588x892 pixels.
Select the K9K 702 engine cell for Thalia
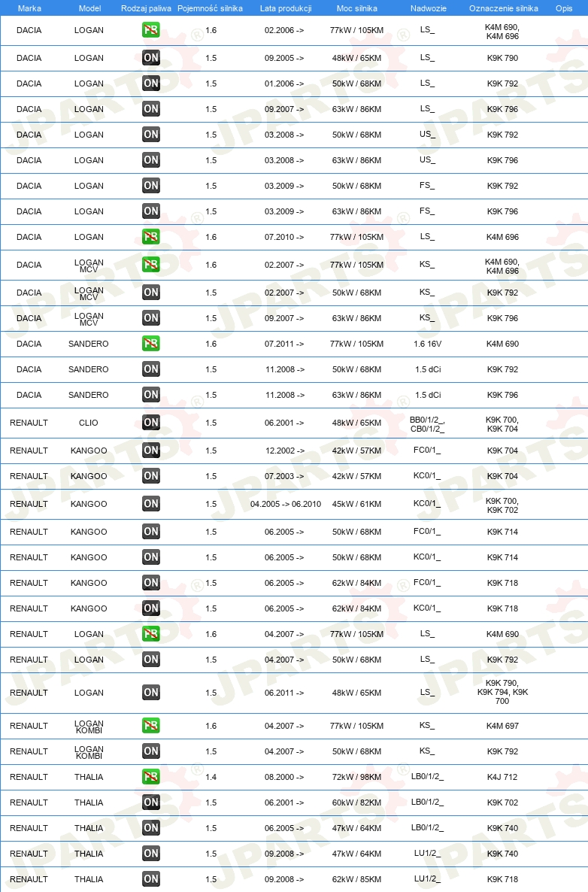pyautogui.click(x=502, y=802)
